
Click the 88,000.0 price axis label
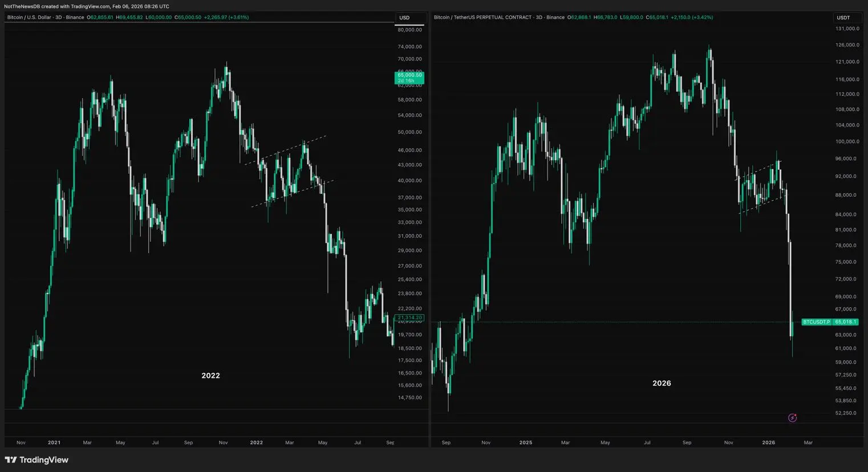click(846, 195)
